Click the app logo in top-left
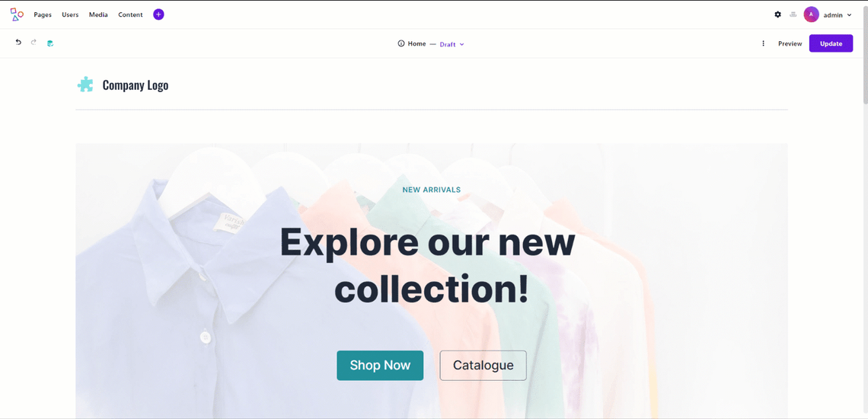 click(17, 15)
